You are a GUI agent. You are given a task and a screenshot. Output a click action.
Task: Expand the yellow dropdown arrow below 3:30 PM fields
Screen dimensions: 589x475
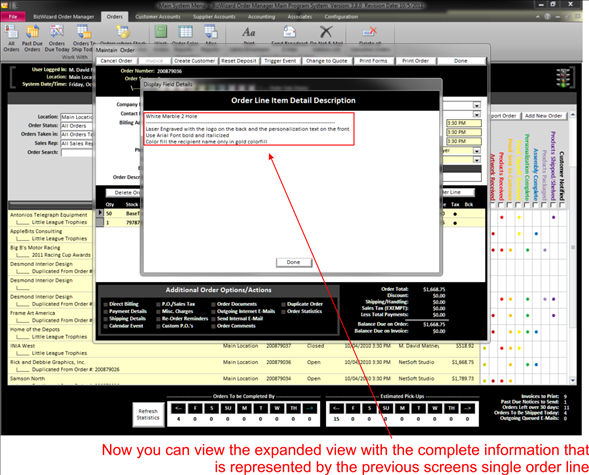point(477,151)
